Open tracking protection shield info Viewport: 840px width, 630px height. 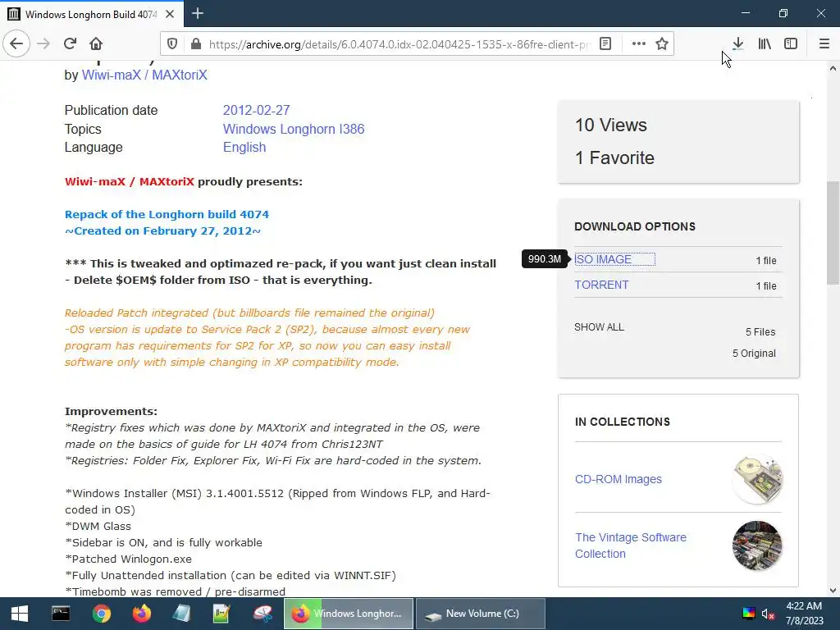[172, 44]
